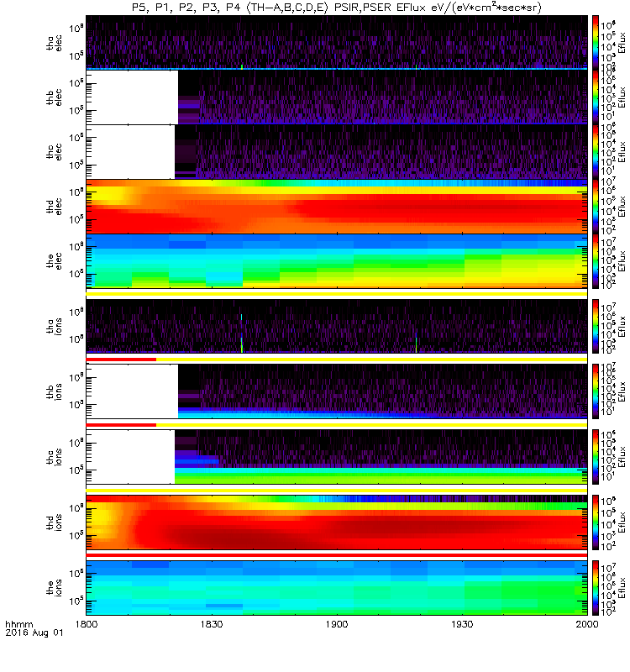Click the 'the elec' panel label
Image resolution: width=630 pixels, height=672 pixels.
(x=55, y=261)
